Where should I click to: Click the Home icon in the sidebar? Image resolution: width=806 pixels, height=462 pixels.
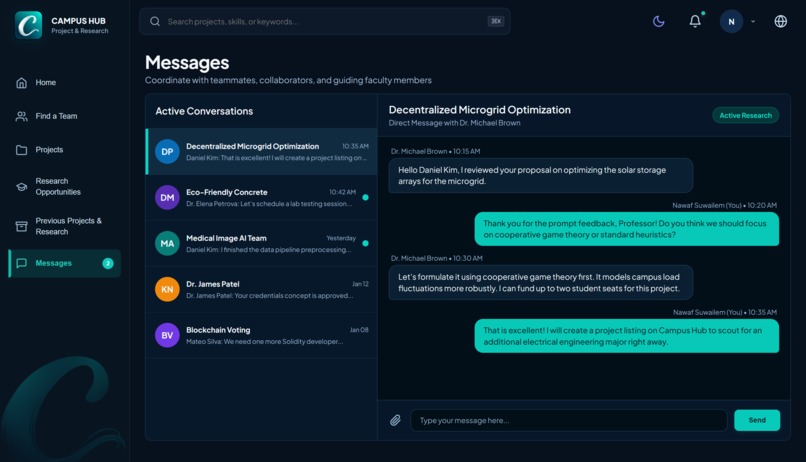coord(22,83)
